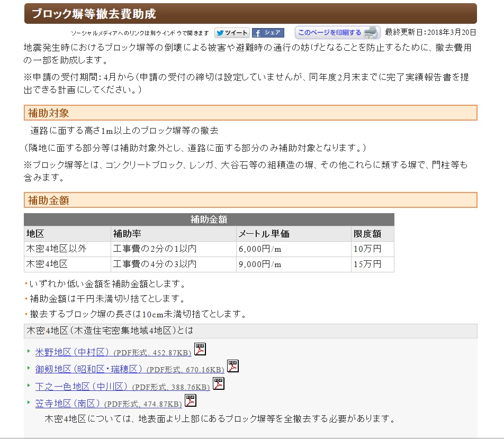
Task: Click the Facebook シェア button
Action: pyautogui.click(x=268, y=33)
